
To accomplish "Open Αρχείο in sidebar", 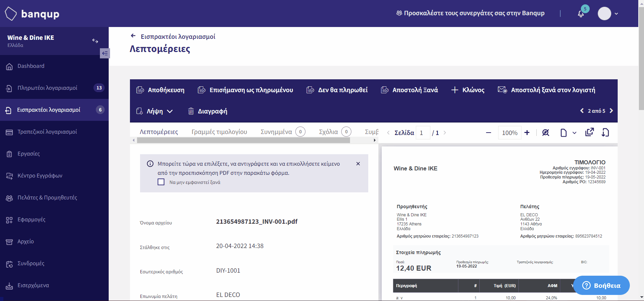I will click(54, 242).
